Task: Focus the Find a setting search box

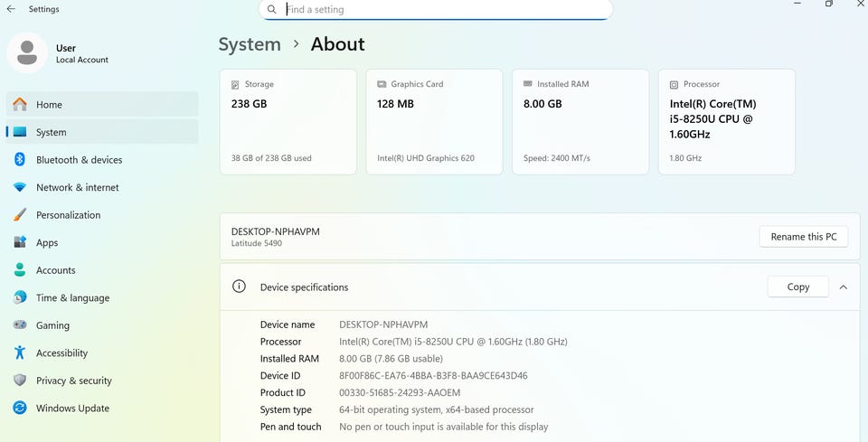Action: tap(443, 10)
